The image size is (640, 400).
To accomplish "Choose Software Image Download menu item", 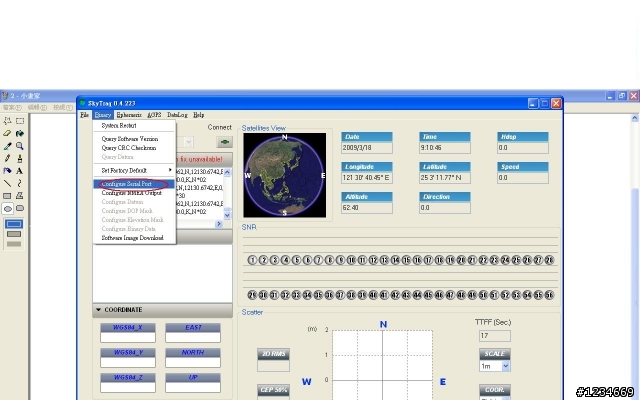I will (x=135, y=238).
